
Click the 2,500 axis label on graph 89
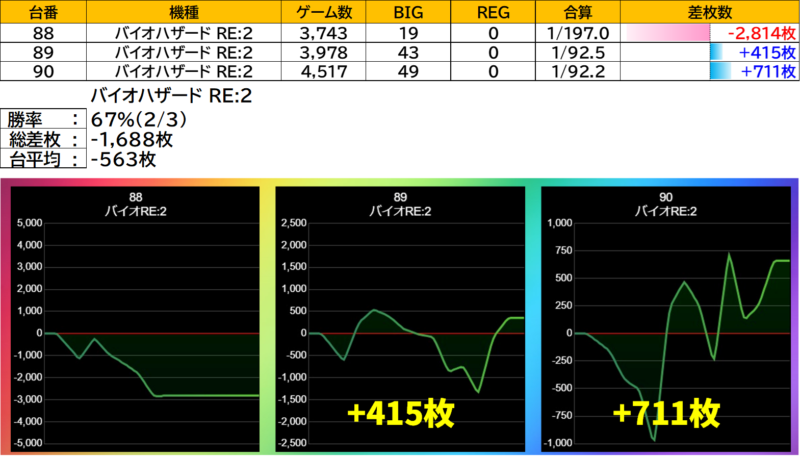click(294, 223)
